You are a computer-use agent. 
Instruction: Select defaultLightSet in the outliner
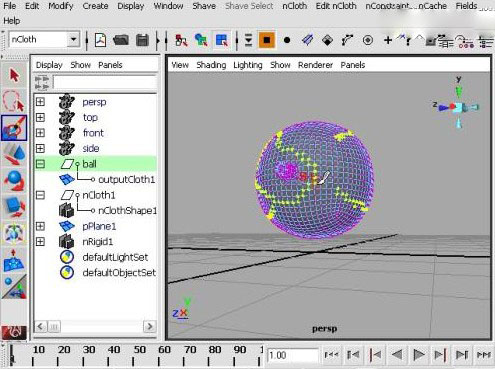point(115,257)
